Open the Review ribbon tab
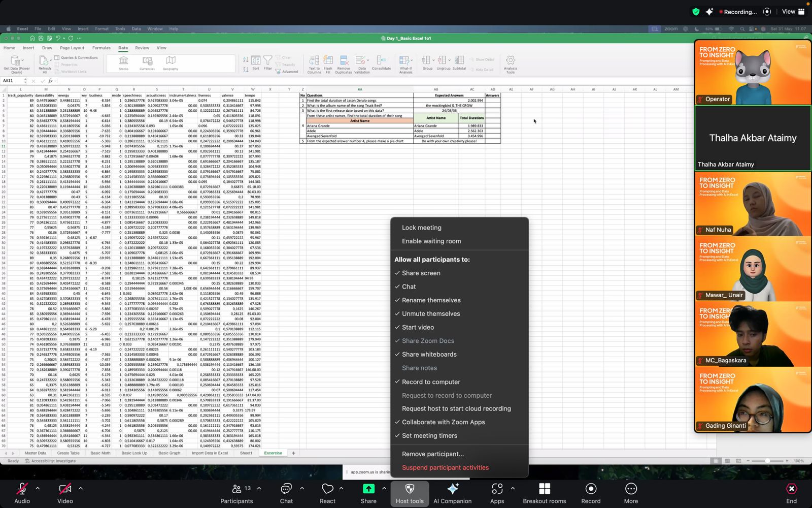Screen dimensions: 812x508 142,48
